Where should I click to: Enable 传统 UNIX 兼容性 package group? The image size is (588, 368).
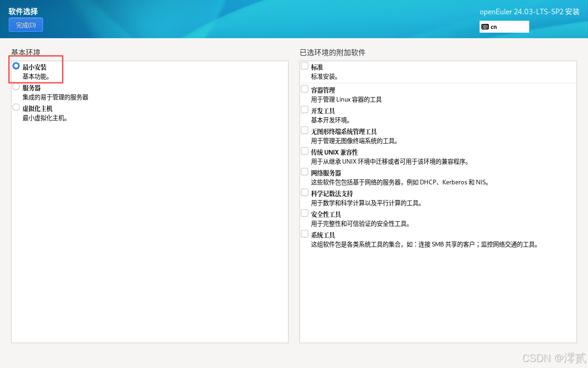(304, 150)
